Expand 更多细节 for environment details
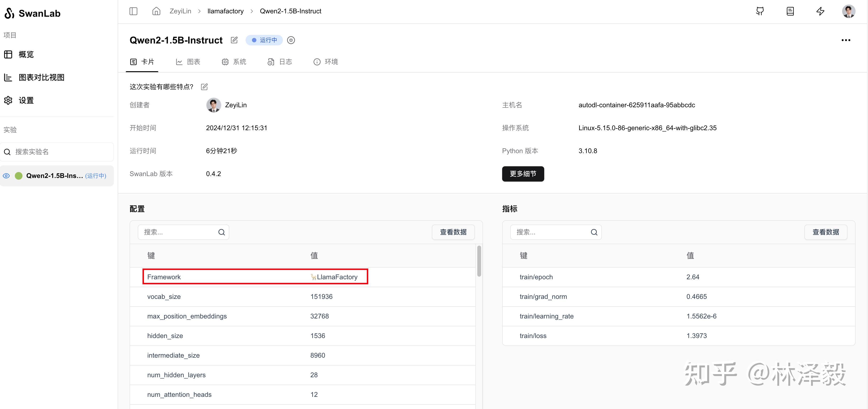This screenshot has width=868, height=409. tap(523, 174)
